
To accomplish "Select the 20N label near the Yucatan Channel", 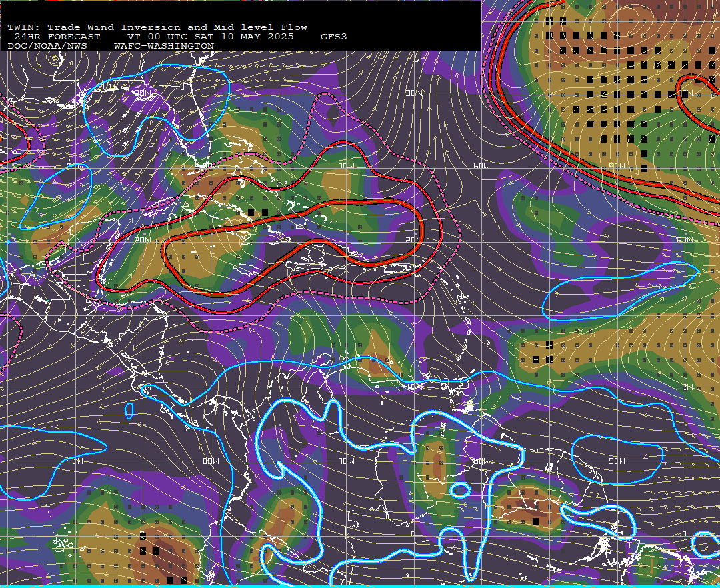I will coord(143,240).
